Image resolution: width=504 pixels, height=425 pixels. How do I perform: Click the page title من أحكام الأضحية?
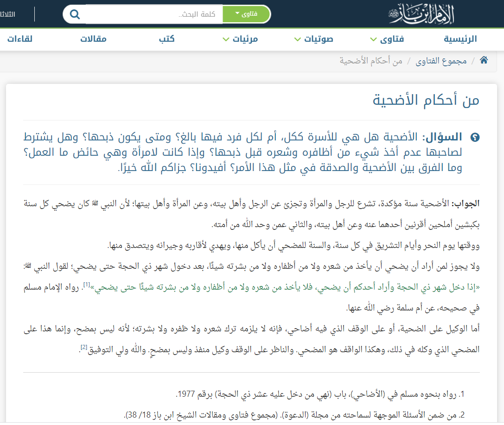click(426, 100)
